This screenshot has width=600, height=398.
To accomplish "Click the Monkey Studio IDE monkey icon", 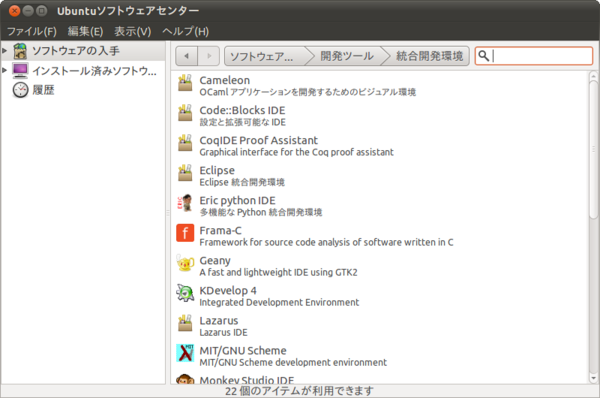I will (x=185, y=379).
